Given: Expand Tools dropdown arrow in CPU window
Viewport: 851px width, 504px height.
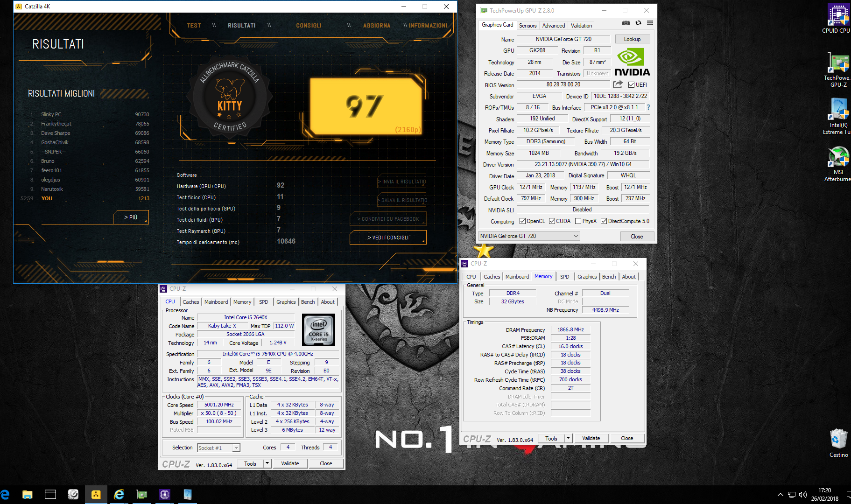Looking at the screenshot, I should (x=267, y=463).
